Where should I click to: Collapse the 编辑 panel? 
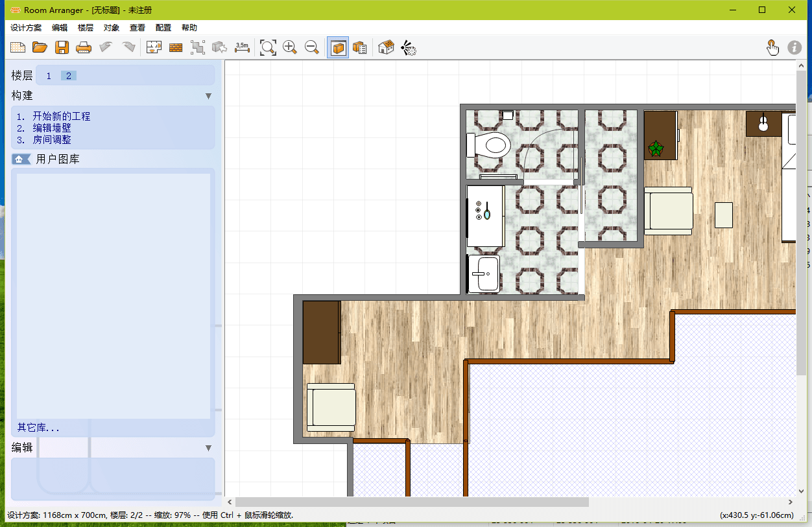[x=208, y=447]
